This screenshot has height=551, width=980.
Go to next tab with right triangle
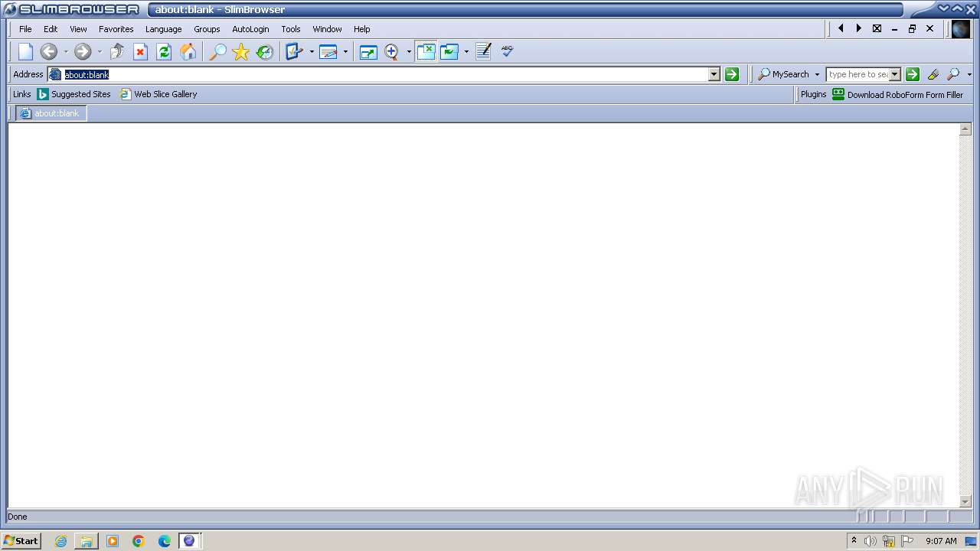(x=859, y=28)
